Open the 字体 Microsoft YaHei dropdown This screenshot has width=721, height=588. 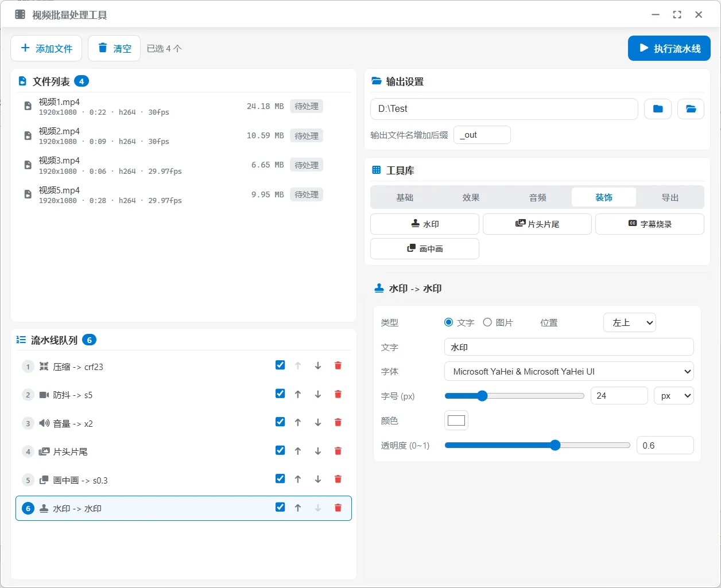pyautogui.click(x=569, y=372)
